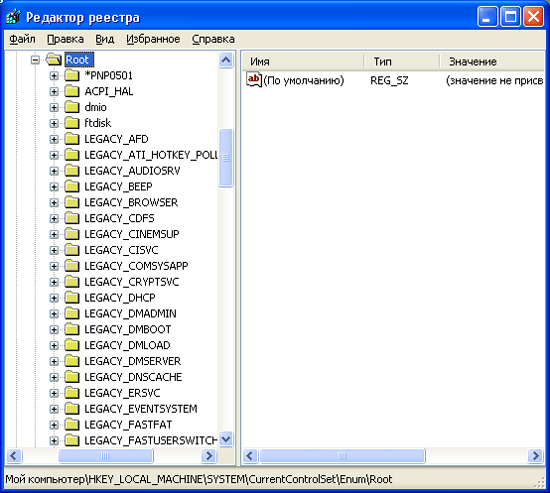Click the LEGACY_FASTFAT folder icon
The height and width of the screenshot is (493, 550).
(72, 425)
